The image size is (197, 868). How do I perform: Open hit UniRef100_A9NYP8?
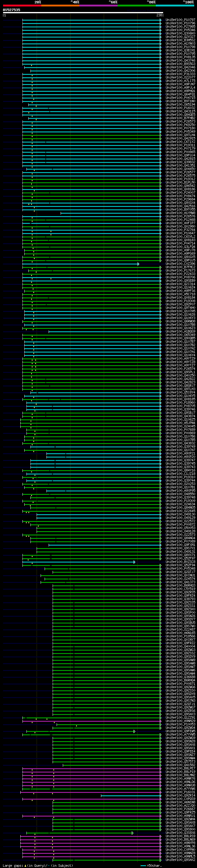tap(180, 843)
